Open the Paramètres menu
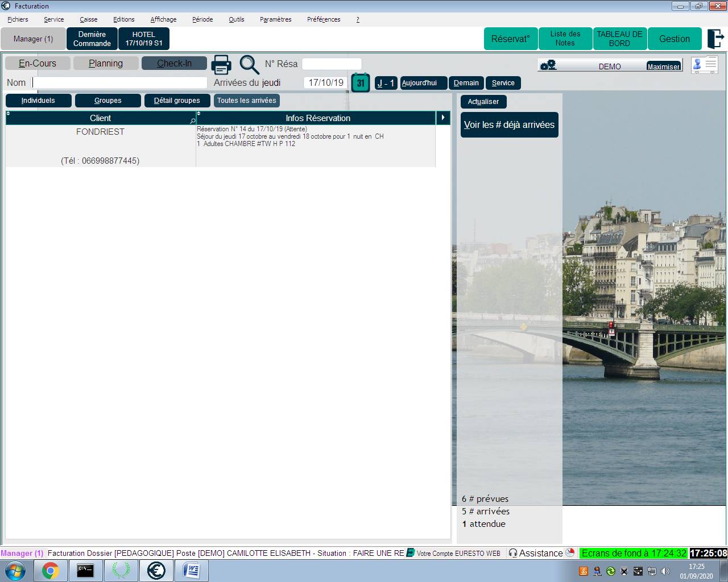Image resolution: width=728 pixels, height=582 pixels. point(275,19)
